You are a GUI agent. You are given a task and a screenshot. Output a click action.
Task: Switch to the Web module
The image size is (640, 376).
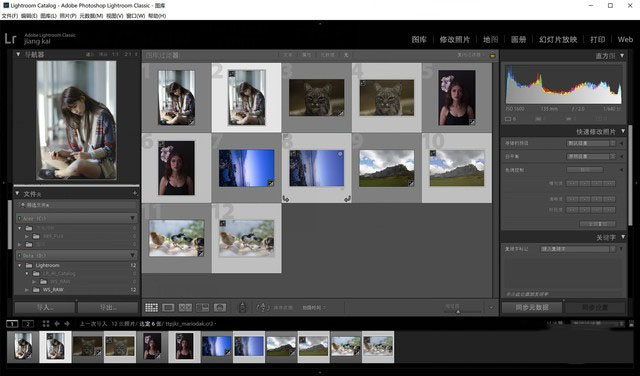click(625, 40)
